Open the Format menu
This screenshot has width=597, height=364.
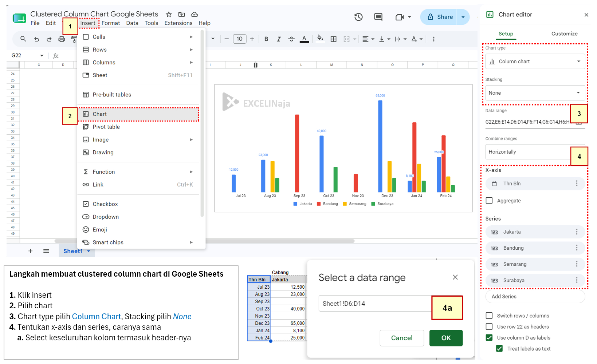[111, 23]
